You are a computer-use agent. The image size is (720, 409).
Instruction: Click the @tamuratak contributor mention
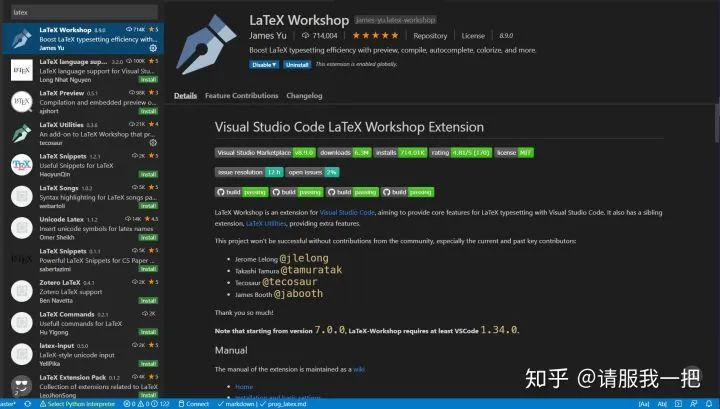point(311,270)
